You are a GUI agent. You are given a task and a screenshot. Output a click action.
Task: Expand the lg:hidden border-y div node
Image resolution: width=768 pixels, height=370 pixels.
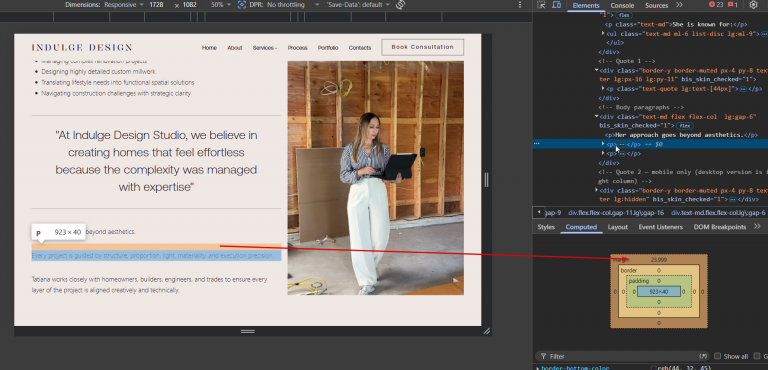[597, 190]
